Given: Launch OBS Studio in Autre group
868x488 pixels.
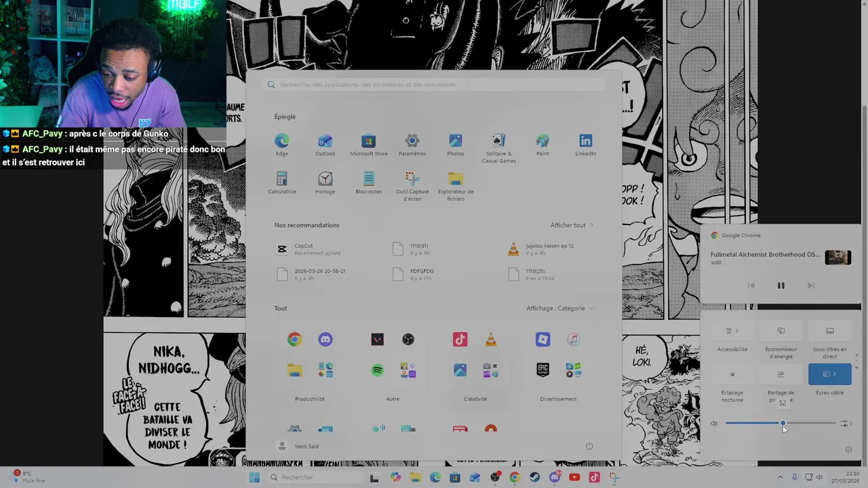Looking at the screenshot, I should pyautogui.click(x=408, y=340).
